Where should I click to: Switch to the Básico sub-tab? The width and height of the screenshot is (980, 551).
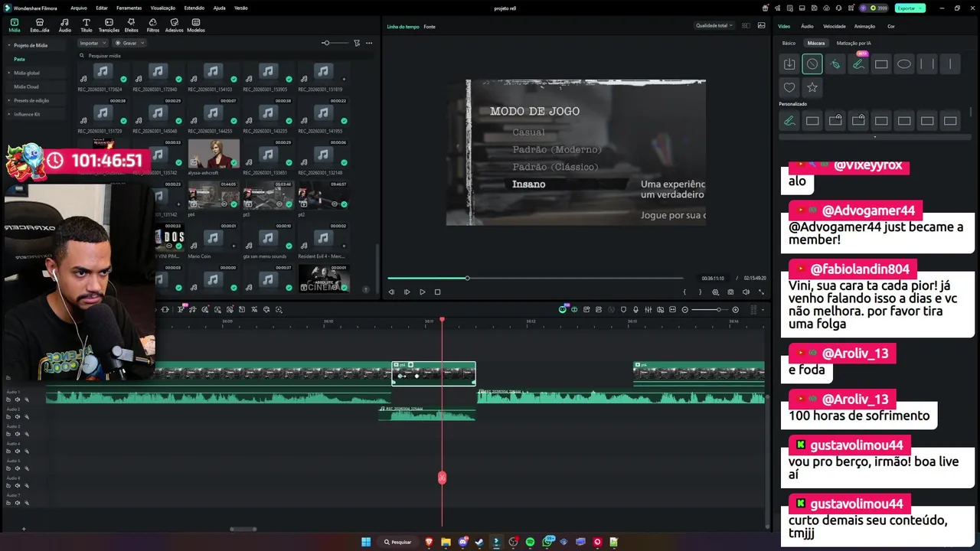[789, 43]
